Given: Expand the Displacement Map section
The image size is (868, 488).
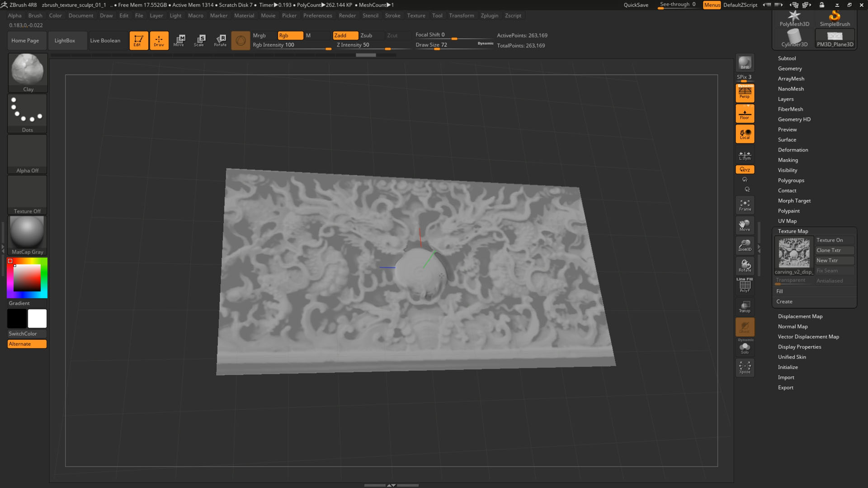Looking at the screenshot, I should [x=800, y=316].
